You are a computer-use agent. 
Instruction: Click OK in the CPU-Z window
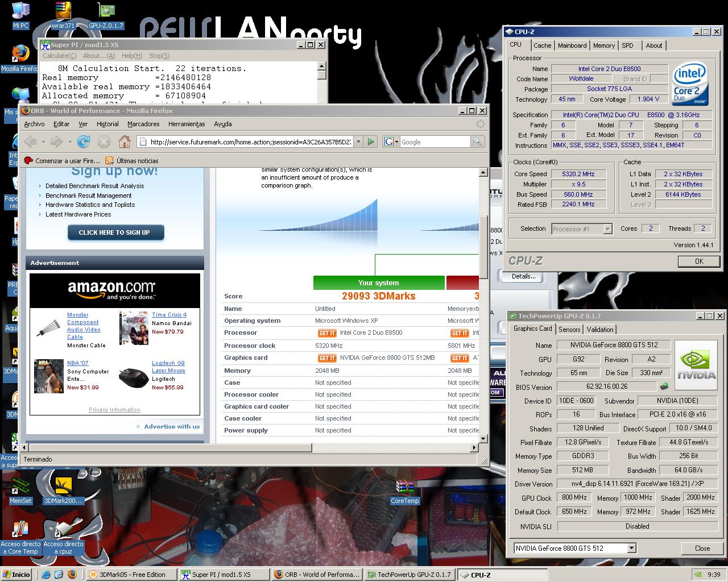pyautogui.click(x=699, y=261)
